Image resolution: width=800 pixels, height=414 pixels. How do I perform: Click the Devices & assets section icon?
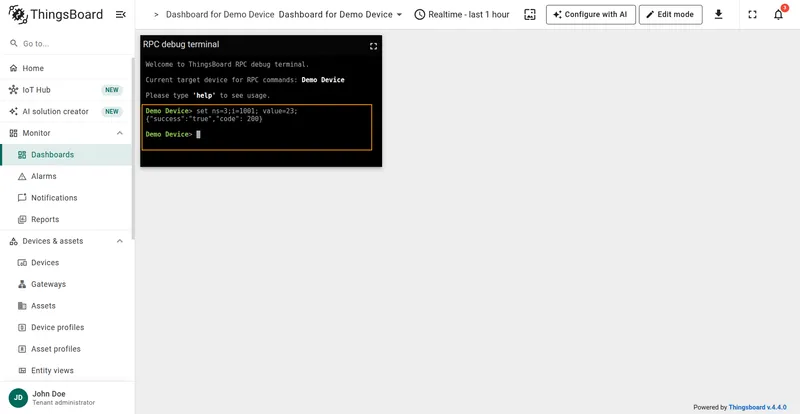[x=13, y=241]
